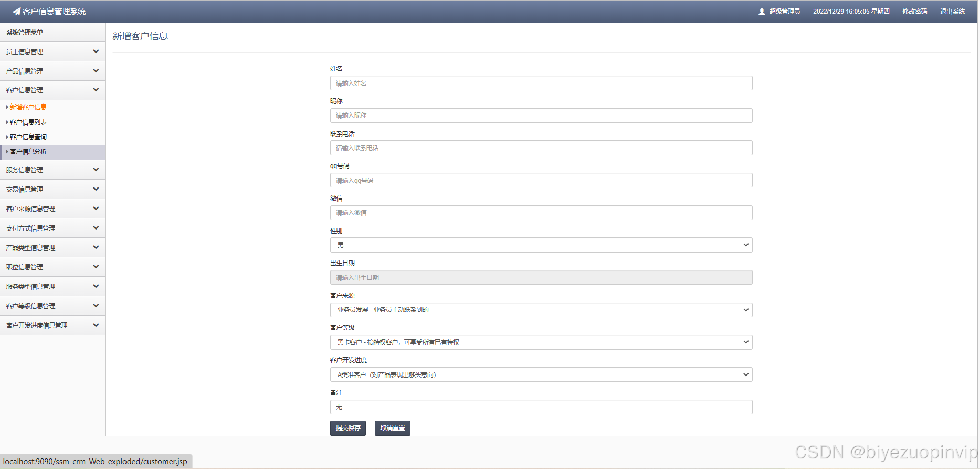Image resolution: width=980 pixels, height=469 pixels.
Task: Focus the 微信 input field
Action: click(541, 213)
